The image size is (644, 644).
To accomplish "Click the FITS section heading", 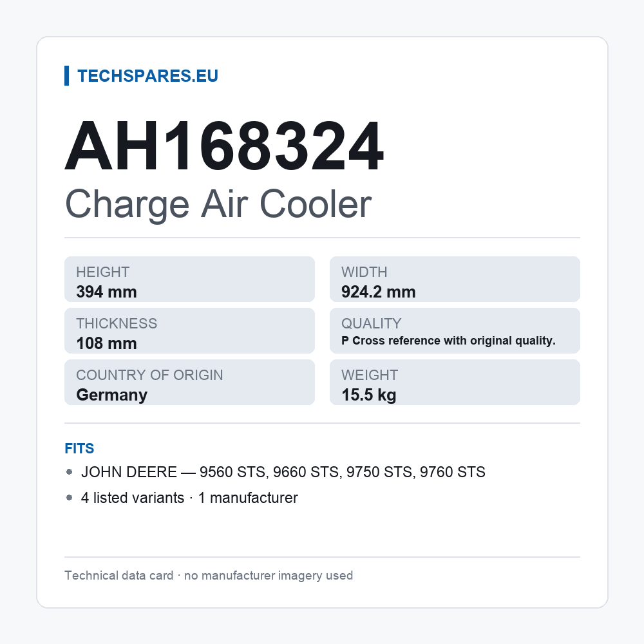I will point(79,448).
